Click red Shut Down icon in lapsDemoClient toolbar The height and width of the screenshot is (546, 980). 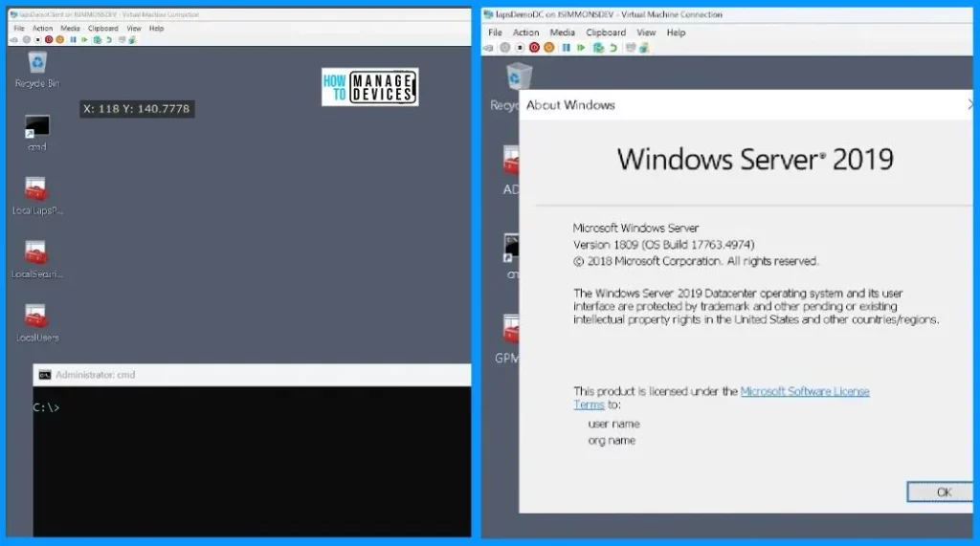[49, 40]
